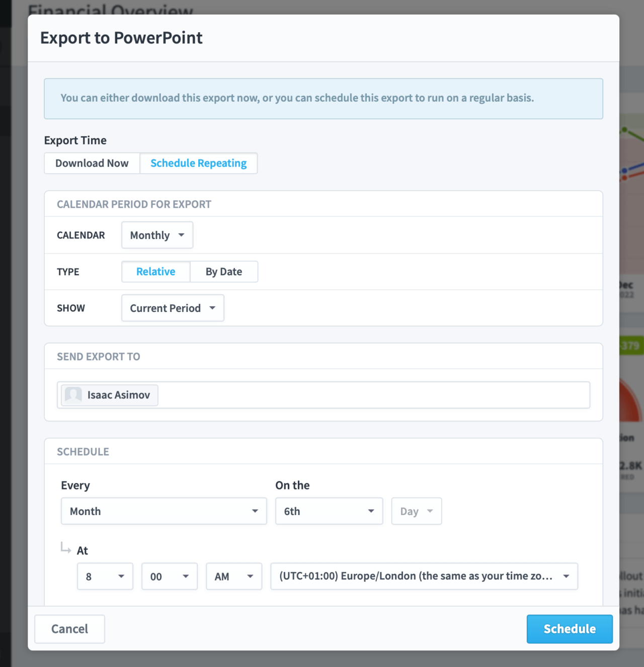Screen dimensions: 644x667
Task: Select Schedule Repeating export option
Action: (198, 163)
